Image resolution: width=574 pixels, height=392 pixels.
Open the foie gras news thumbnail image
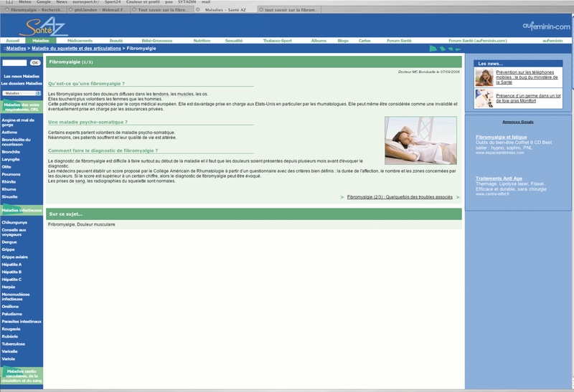tap(484, 98)
